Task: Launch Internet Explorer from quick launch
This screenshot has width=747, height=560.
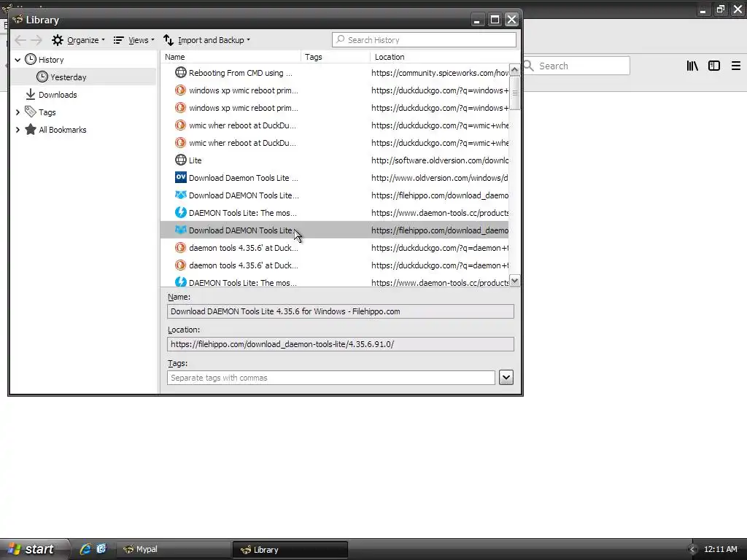Action: point(85,549)
